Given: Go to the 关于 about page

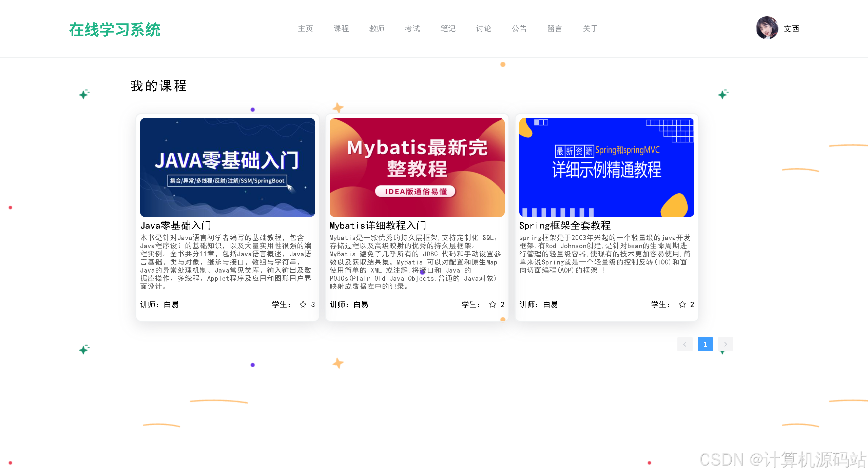Looking at the screenshot, I should pyautogui.click(x=590, y=28).
